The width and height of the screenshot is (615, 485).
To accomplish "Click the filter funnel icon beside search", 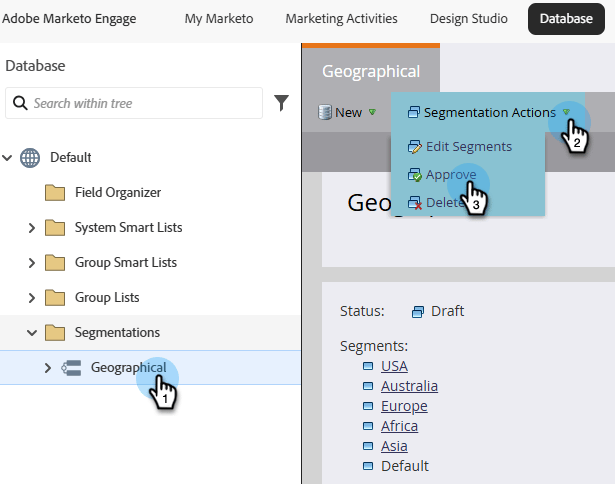I will pyautogui.click(x=281, y=102).
